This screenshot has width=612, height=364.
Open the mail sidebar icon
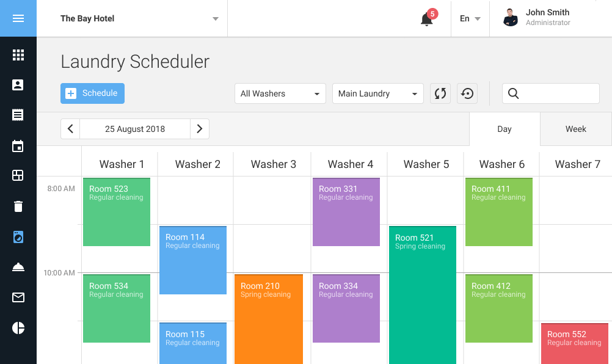18,297
